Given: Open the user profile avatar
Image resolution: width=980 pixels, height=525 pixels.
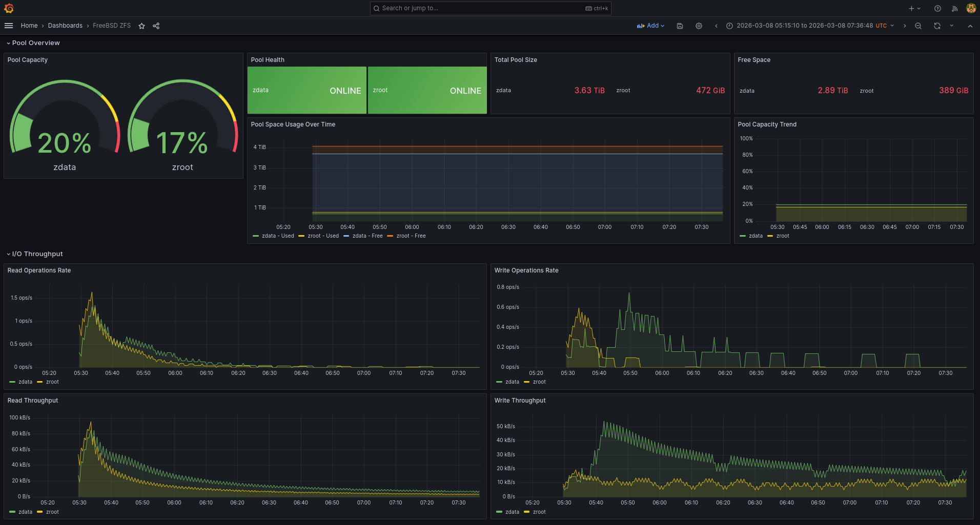Looking at the screenshot, I should pos(971,8).
